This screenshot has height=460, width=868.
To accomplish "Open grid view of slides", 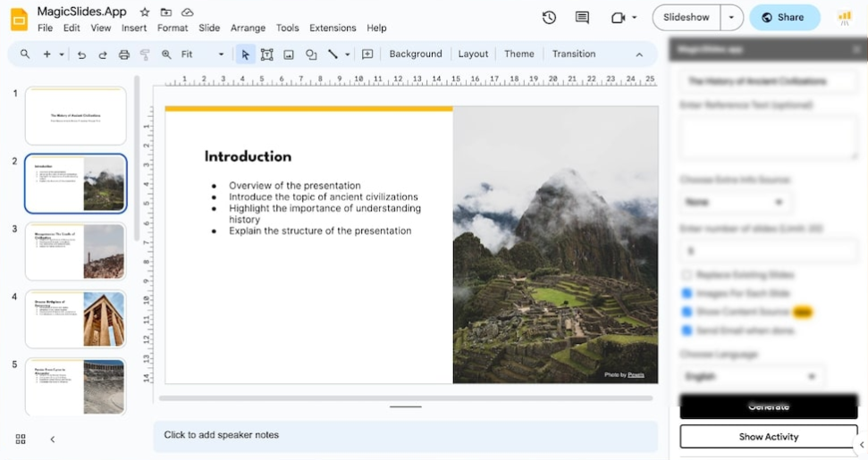I will point(21,439).
